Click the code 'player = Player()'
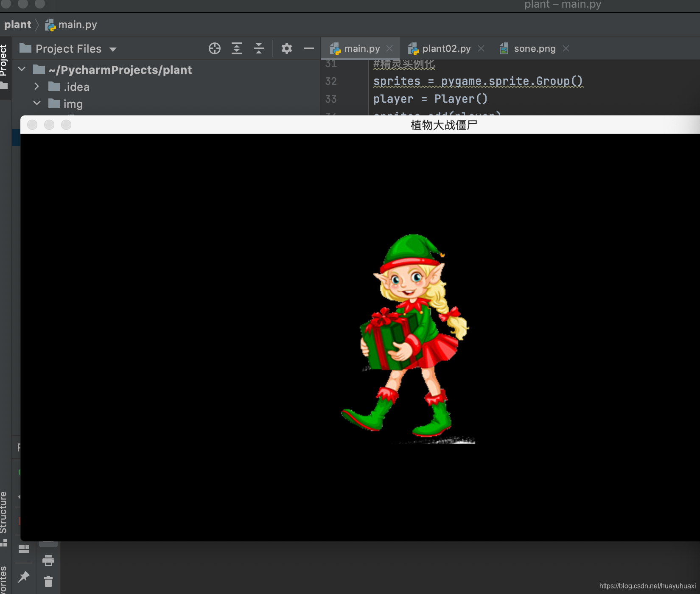Viewport: 700px width, 594px height. pyautogui.click(x=430, y=99)
